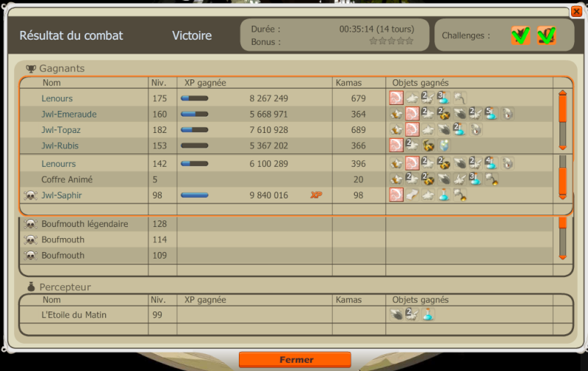
Task: Click the bonus stars rating
Action: 391,41
